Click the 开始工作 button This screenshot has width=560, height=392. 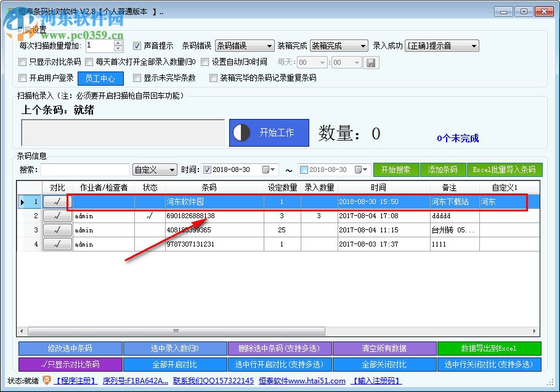click(269, 133)
